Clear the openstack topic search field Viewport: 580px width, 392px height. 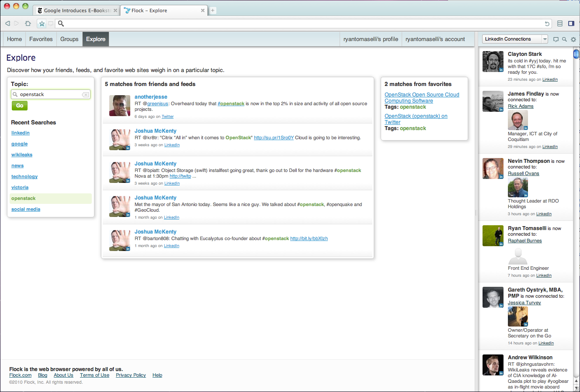[85, 95]
